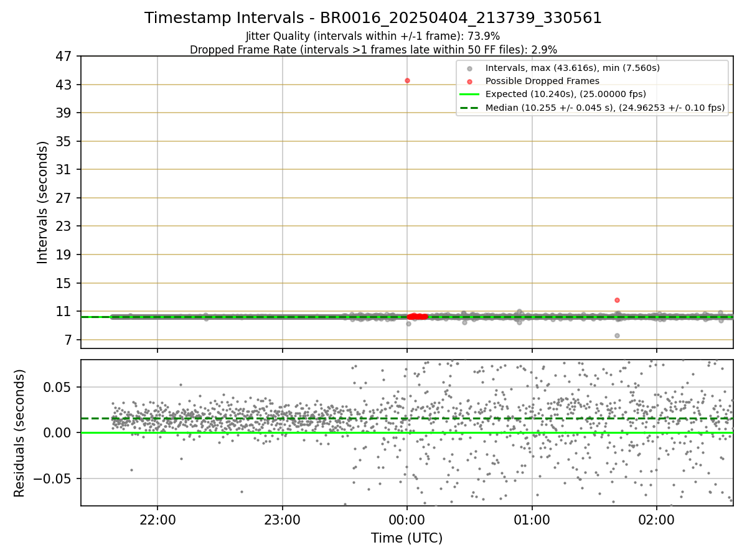The width and height of the screenshot is (747, 560).
Task: Click the red dropped-frame point near 12.5 seconds
Action: pos(617,300)
